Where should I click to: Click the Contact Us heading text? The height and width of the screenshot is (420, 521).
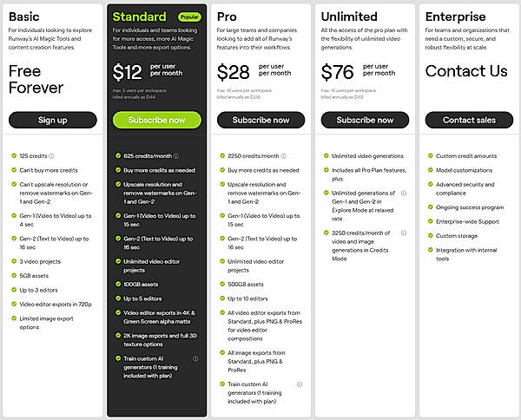(x=466, y=71)
